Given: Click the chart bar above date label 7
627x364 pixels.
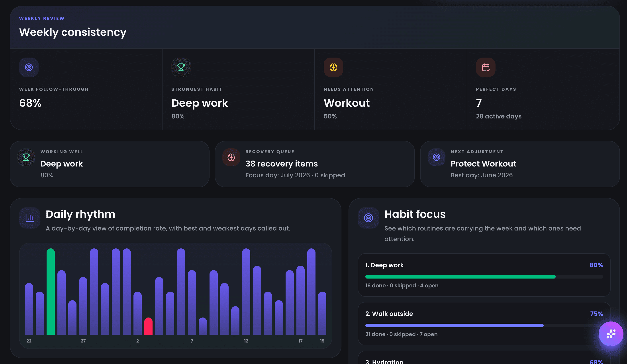Looking at the screenshot, I should [192, 302].
